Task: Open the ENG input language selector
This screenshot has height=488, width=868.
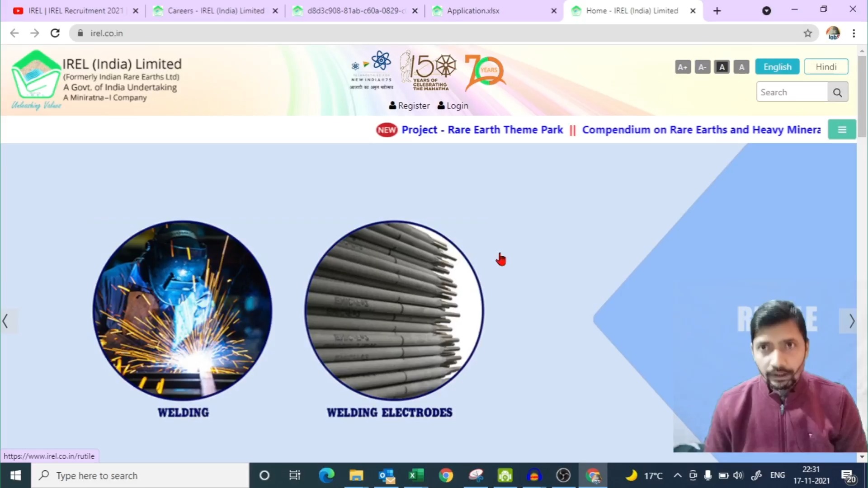Action: 778,475
